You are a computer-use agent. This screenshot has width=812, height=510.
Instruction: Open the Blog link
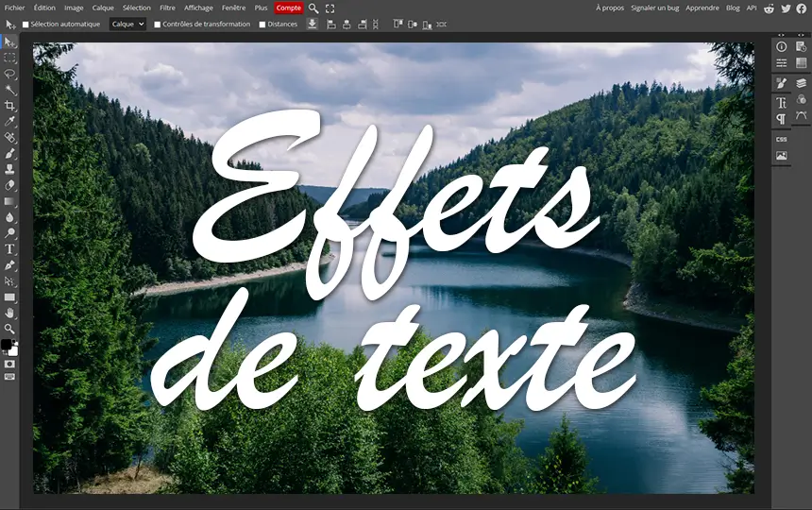point(733,8)
